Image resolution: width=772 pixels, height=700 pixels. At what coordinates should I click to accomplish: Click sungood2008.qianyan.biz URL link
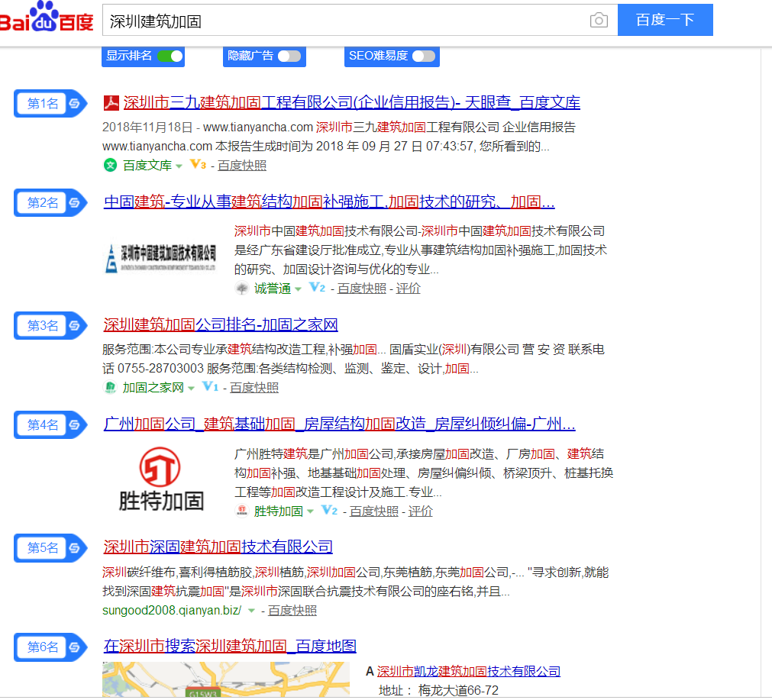point(172,611)
